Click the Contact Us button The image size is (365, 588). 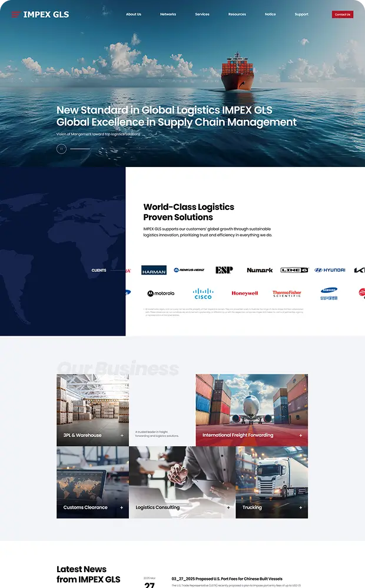pos(342,14)
